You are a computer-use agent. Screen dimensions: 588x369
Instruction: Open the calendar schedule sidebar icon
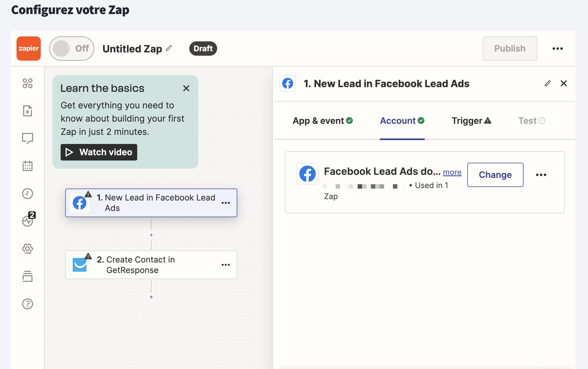(x=28, y=166)
